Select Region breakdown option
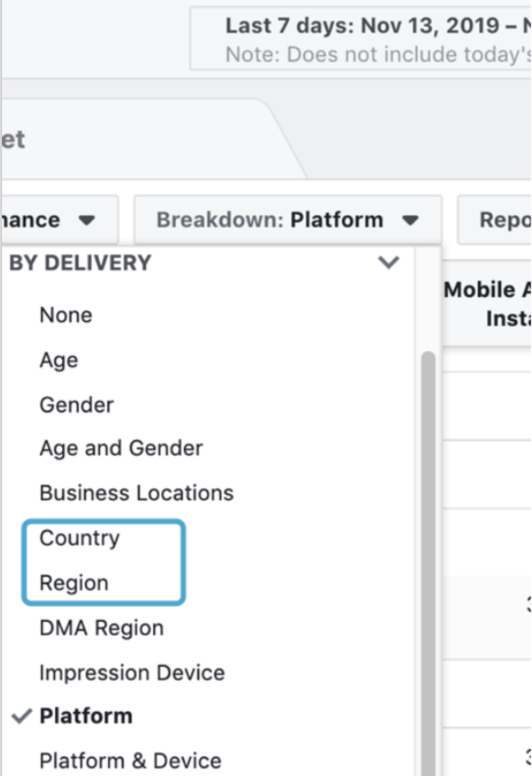The height and width of the screenshot is (776, 532). [x=74, y=583]
